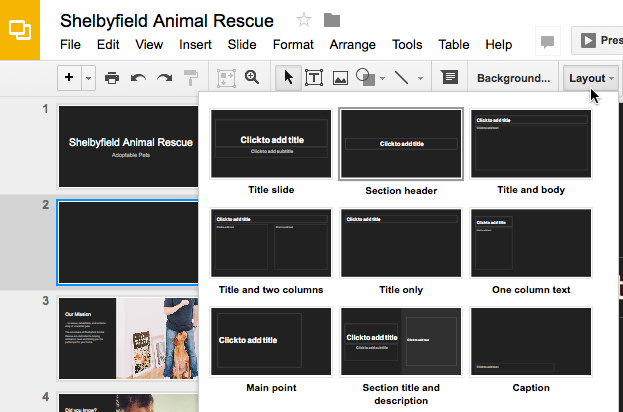Toggle the Layout dropdown
This screenshot has width=623, height=412.
(x=591, y=78)
